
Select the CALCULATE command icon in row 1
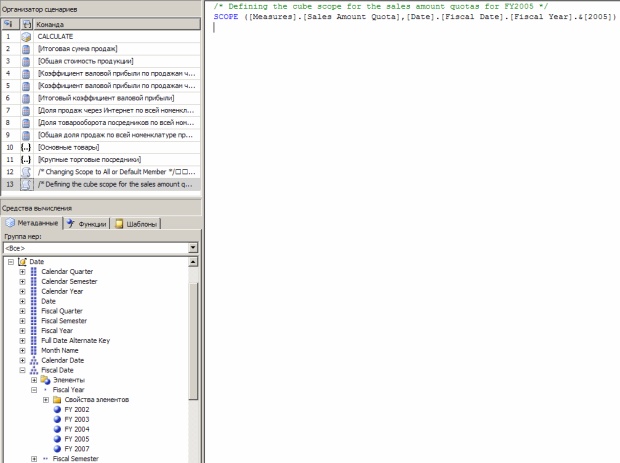26,36
